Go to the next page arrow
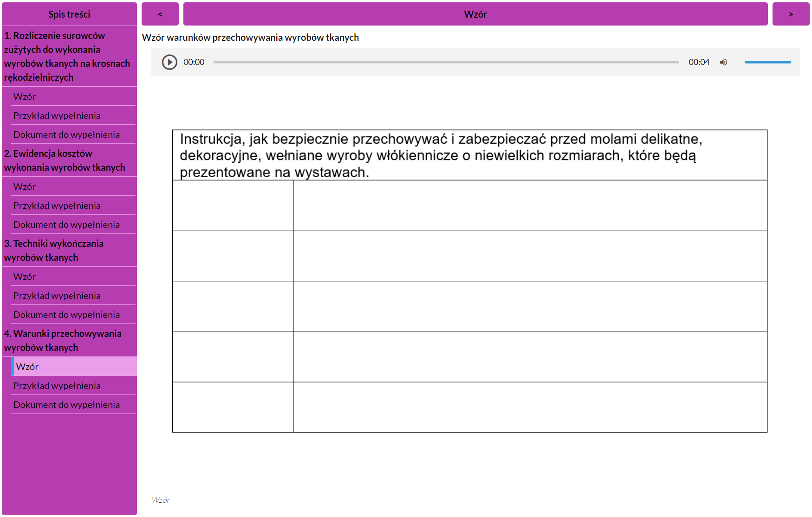This screenshot has width=812, height=517. pyautogui.click(x=791, y=14)
